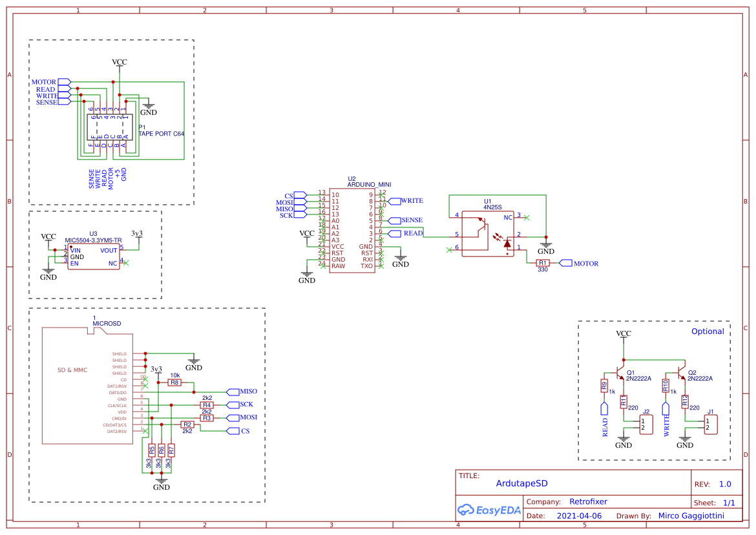
Task: Click the ArdutapeSD title text
Action: pyautogui.click(x=521, y=483)
